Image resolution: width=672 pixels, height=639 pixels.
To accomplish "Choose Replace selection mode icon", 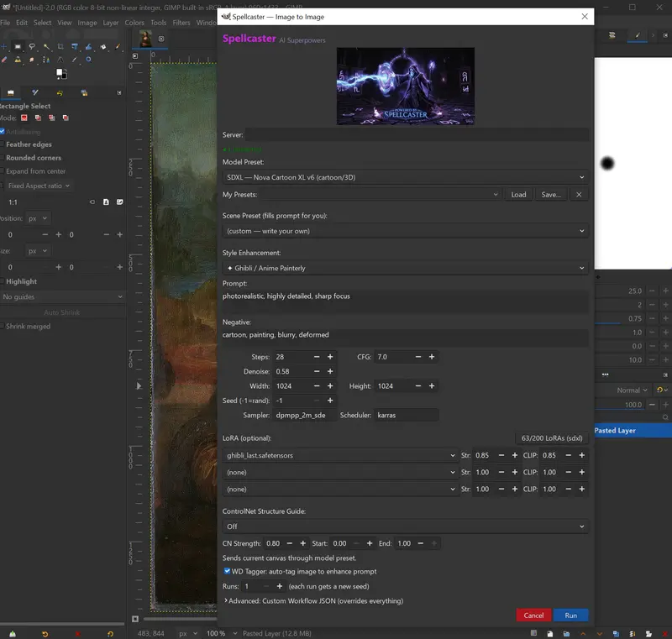I will pyautogui.click(x=24, y=118).
